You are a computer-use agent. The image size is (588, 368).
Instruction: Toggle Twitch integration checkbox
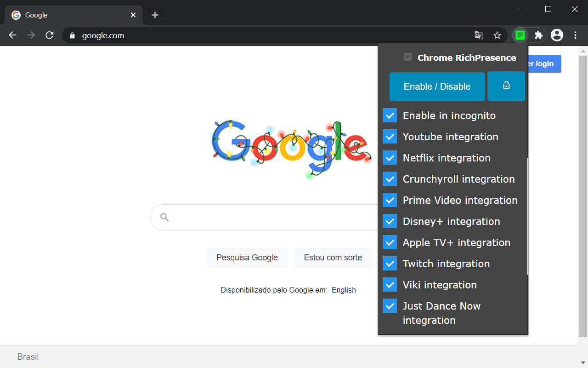pos(390,264)
